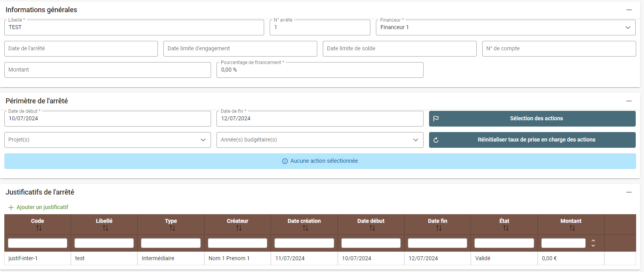
Task: Sort by Type column sort icon
Action: pos(172,228)
